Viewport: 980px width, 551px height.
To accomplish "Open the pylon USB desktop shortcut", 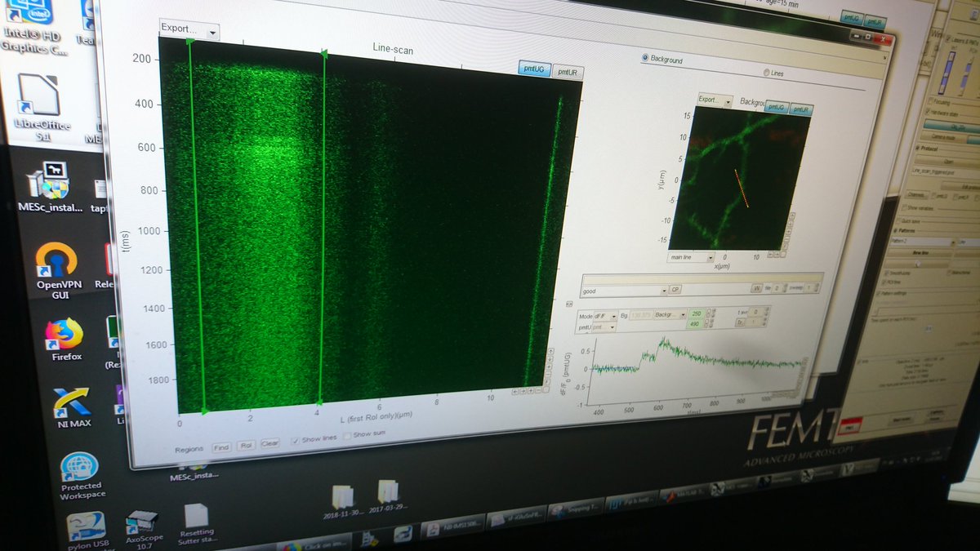I will [x=87, y=531].
